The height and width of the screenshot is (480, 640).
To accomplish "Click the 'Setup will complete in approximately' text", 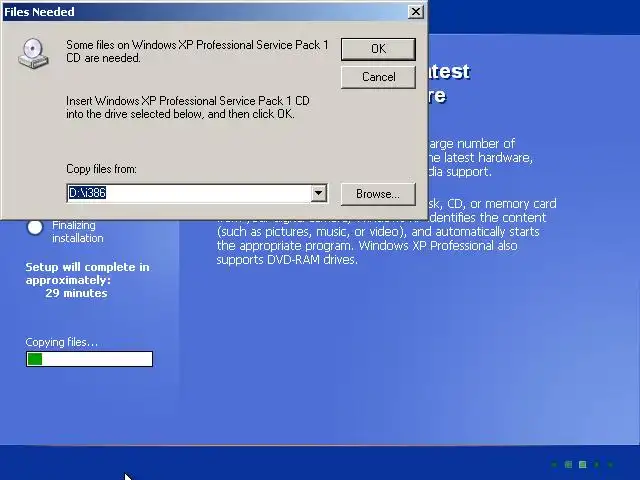I will (x=87, y=273).
